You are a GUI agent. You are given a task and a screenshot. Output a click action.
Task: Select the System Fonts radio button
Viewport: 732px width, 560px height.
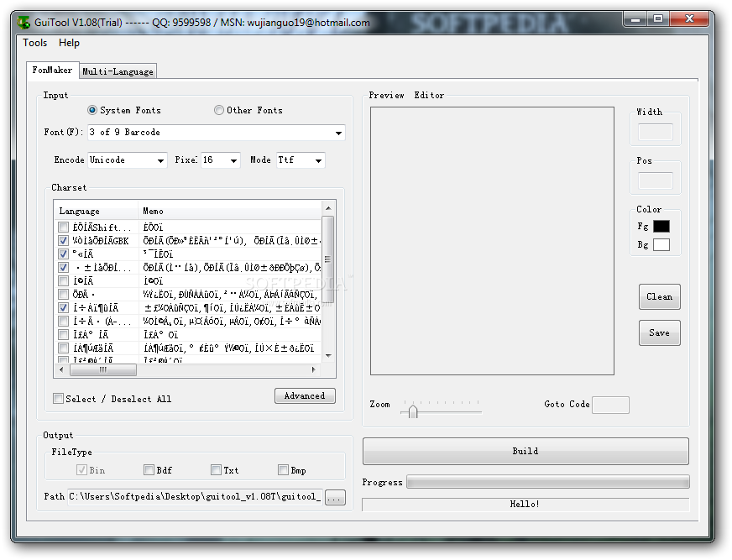click(x=92, y=110)
